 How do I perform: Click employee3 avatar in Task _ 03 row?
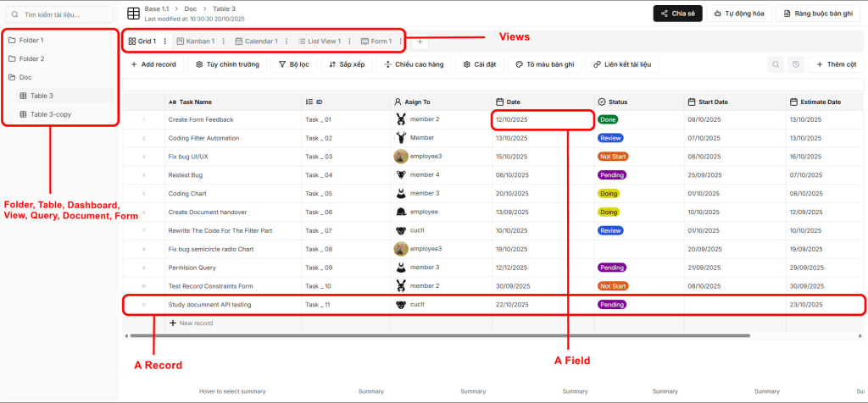401,157
